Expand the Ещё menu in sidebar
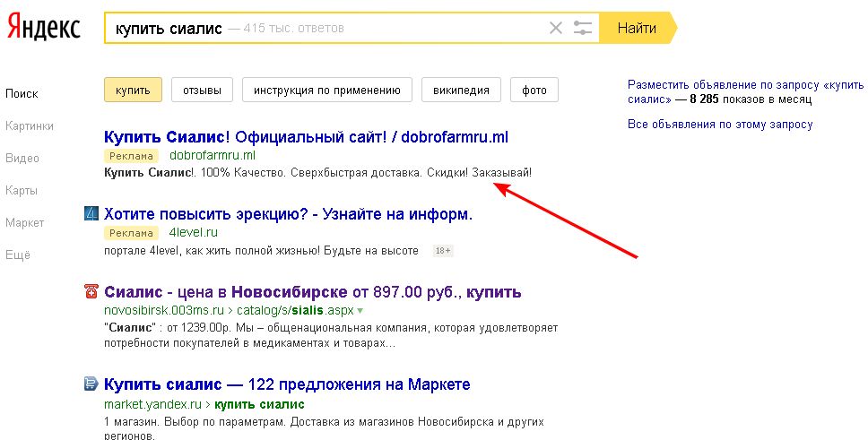This screenshot has width=868, height=440. [18, 255]
